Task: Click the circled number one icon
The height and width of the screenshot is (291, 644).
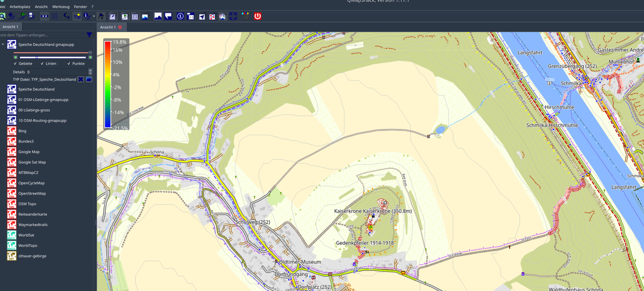Action: point(180,16)
